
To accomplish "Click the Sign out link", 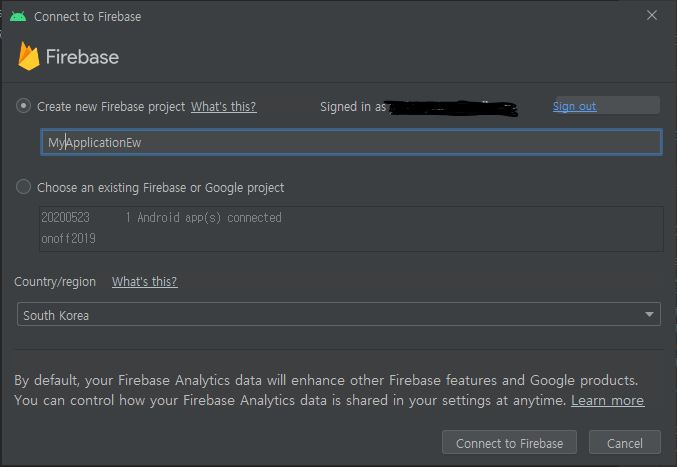I will [574, 106].
